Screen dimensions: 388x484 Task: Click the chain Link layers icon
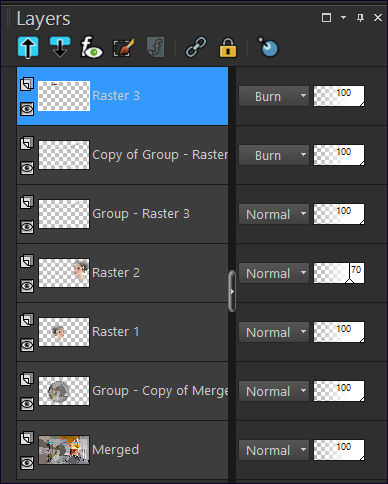tap(196, 47)
